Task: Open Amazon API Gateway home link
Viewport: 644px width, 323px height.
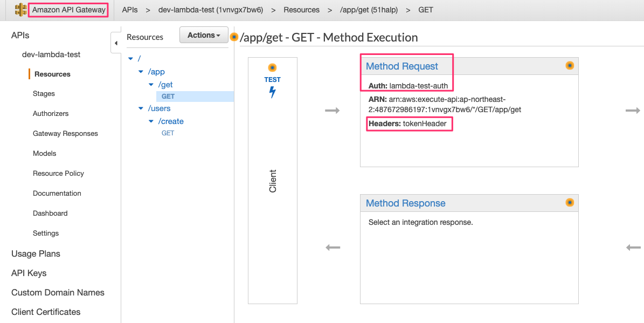Action: pyautogui.click(x=68, y=10)
